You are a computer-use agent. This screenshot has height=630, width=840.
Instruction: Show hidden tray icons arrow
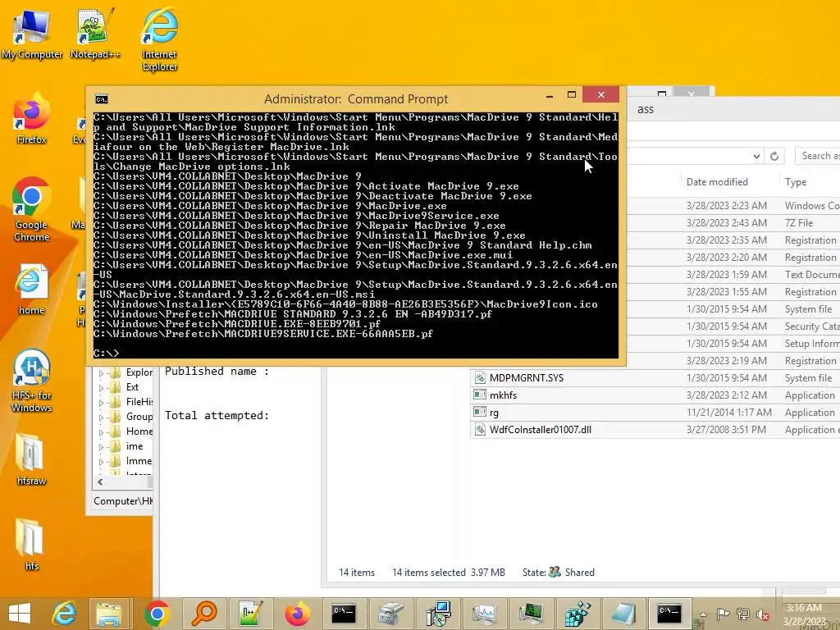tap(703, 615)
